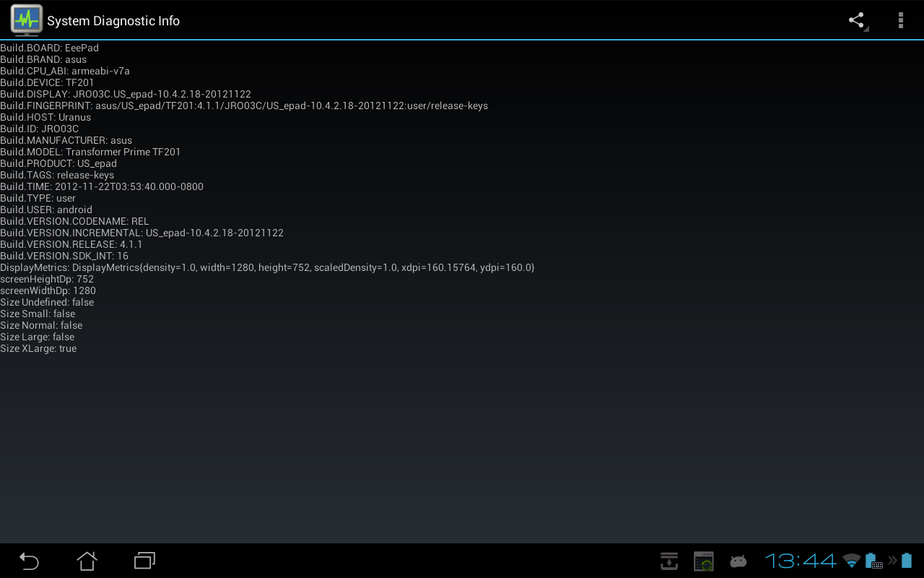The image size is (924, 578).
Task: Select the Build.TYPE: user line
Action: (x=38, y=198)
